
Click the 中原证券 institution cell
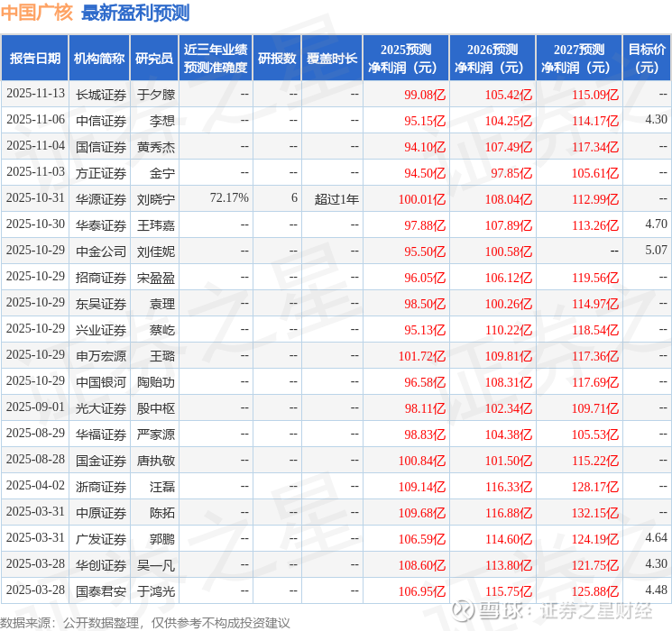[x=101, y=513]
